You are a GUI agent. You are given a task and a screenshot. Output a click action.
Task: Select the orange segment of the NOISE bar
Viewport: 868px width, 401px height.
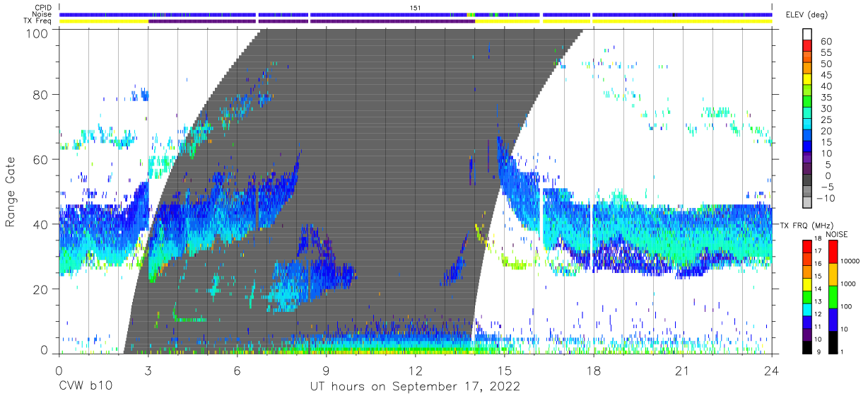(833, 274)
